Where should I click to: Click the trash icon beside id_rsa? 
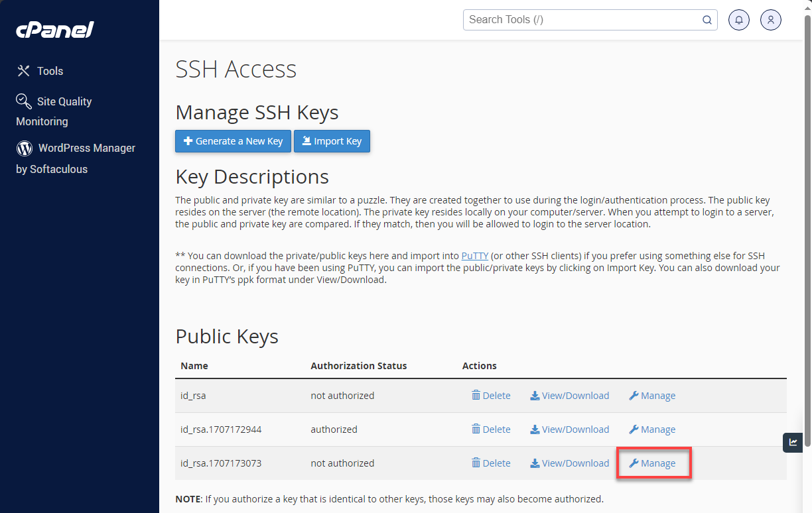coord(475,395)
